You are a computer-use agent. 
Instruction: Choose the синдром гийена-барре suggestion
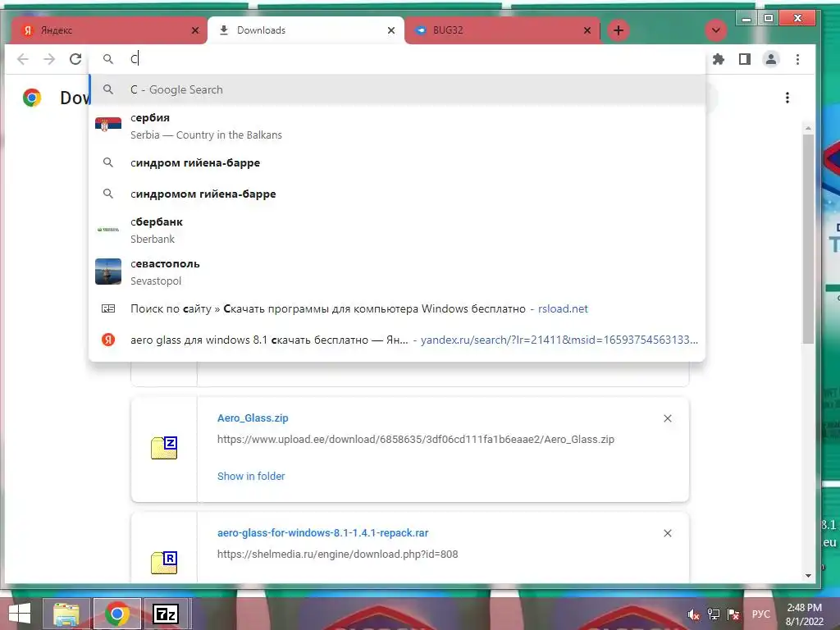(397, 162)
